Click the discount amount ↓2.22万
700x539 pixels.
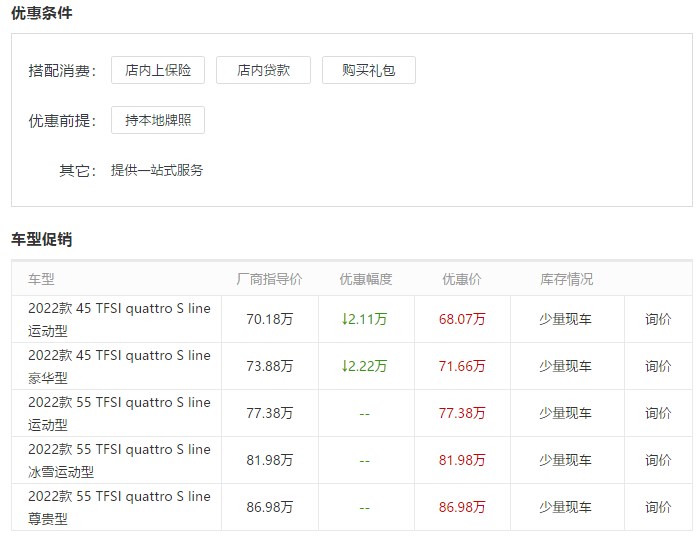click(364, 366)
